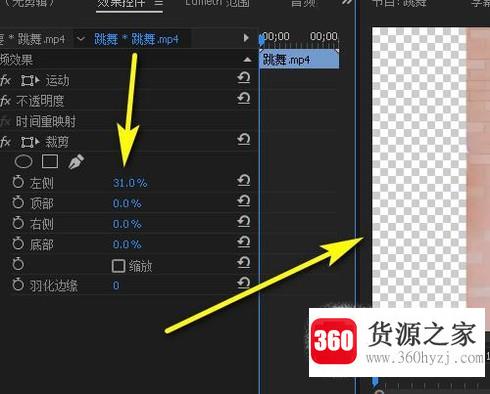Reset the 底部 crop parameter
Screen dimensions: 490x394
tap(244, 242)
